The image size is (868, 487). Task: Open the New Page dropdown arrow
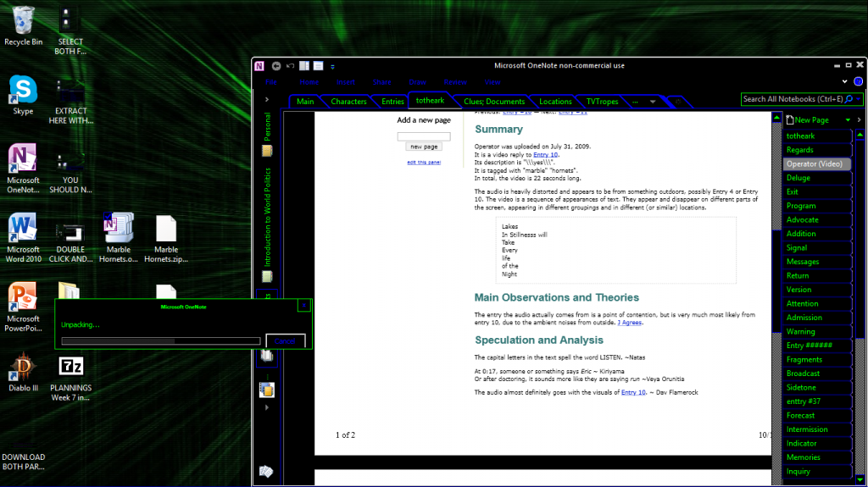849,120
